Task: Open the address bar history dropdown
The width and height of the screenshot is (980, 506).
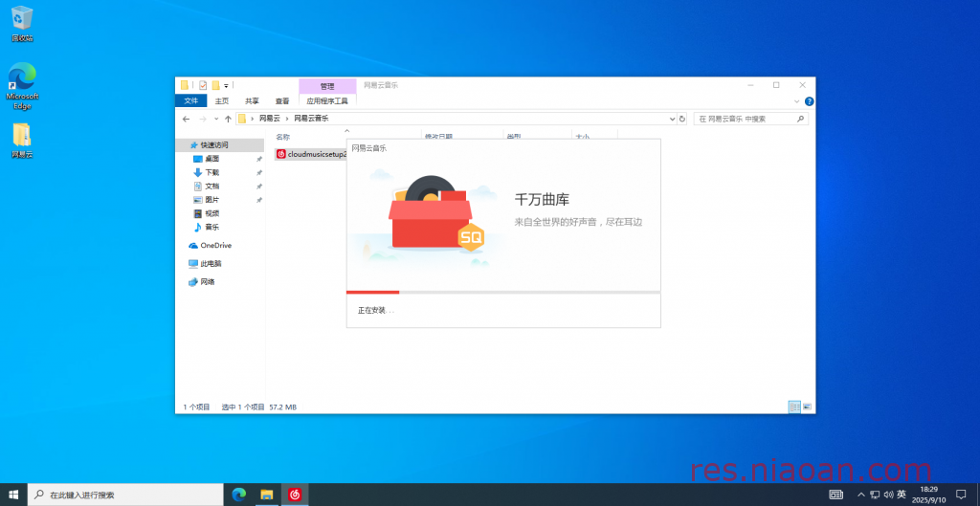Action: click(673, 119)
